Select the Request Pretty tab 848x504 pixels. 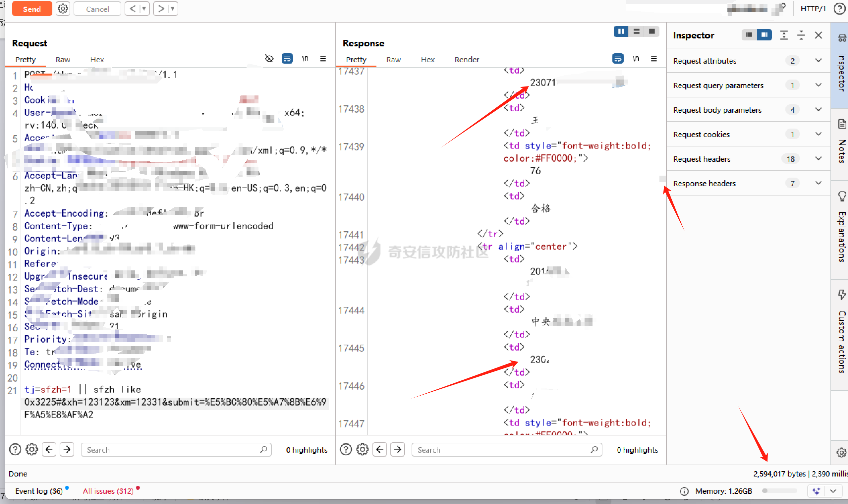pos(26,59)
